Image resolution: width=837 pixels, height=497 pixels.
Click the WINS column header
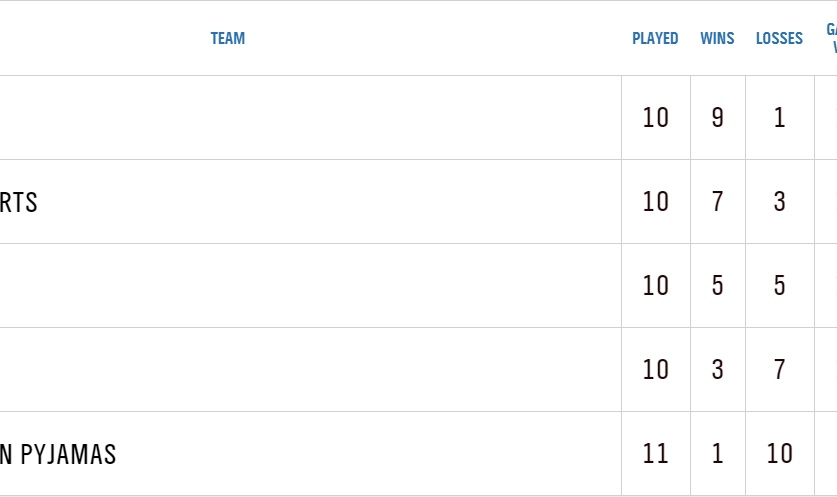point(717,39)
